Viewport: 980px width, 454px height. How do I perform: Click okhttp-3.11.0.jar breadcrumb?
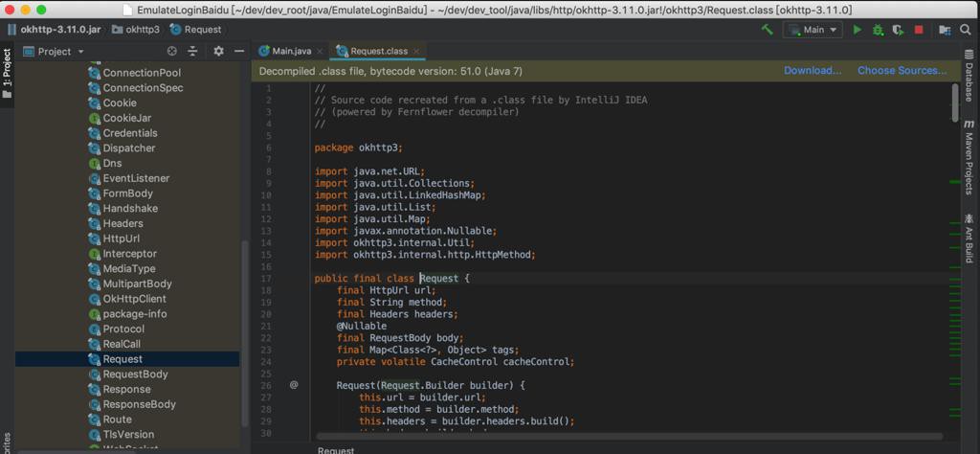(x=55, y=30)
